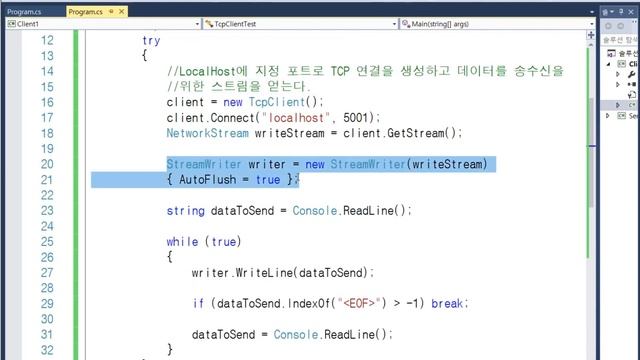The height and width of the screenshot is (360, 640).
Task: Select the solution root node icon
Action: click(611, 53)
